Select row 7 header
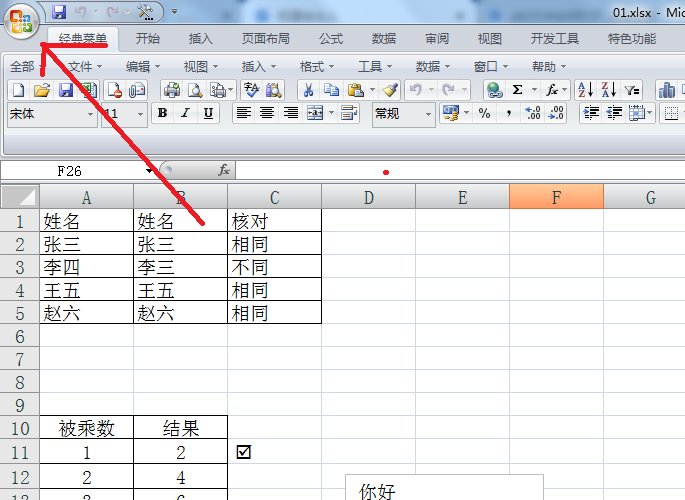The width and height of the screenshot is (685, 500). point(20,359)
